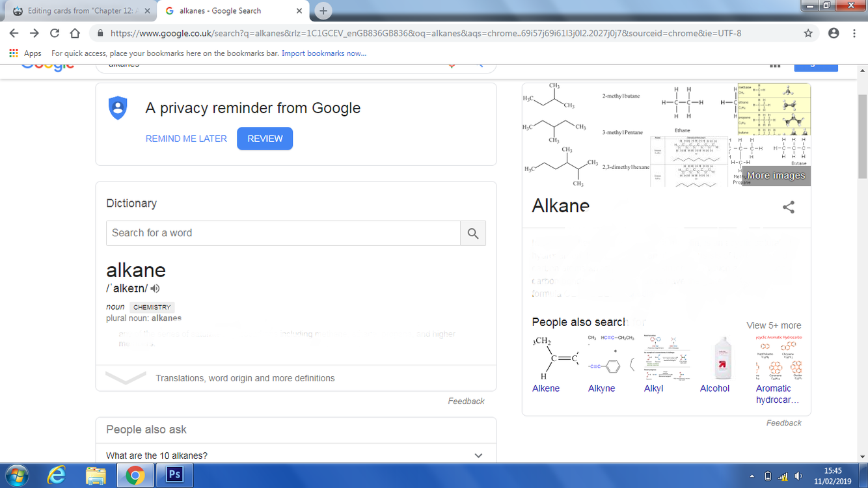Open More images for Alkane
The height and width of the screenshot is (488, 868).
(x=776, y=176)
